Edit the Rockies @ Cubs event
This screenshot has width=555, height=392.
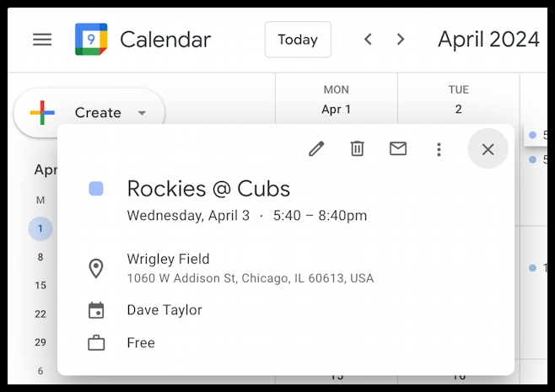tap(316, 149)
